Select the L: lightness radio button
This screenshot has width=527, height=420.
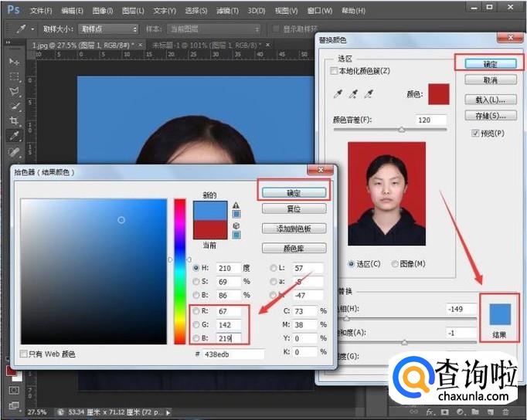(274, 268)
